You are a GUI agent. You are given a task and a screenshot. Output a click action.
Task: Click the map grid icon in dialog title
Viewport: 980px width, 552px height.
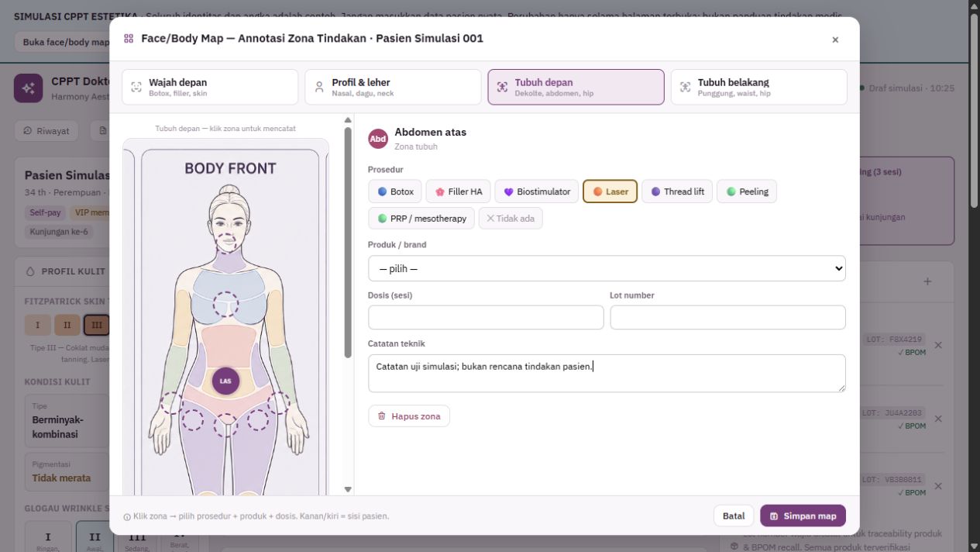[129, 39]
